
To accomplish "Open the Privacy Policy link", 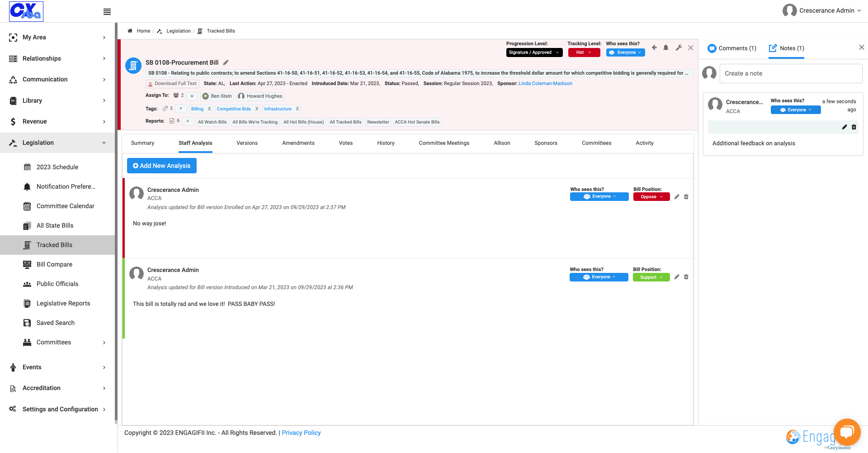I will [301, 433].
